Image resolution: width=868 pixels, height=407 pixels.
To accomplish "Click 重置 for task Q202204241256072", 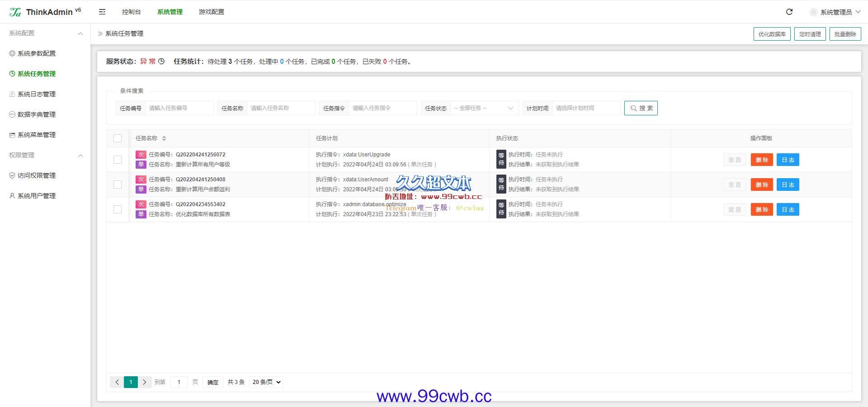I will pyautogui.click(x=735, y=160).
